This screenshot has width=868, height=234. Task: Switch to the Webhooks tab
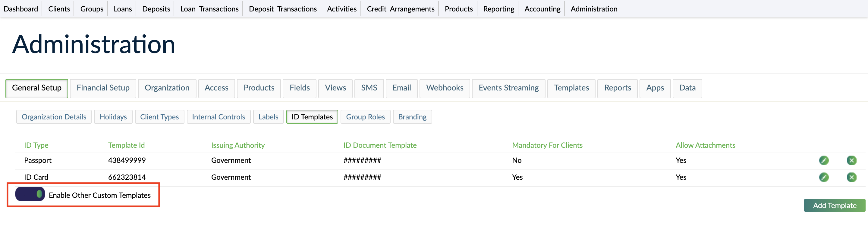[445, 88]
